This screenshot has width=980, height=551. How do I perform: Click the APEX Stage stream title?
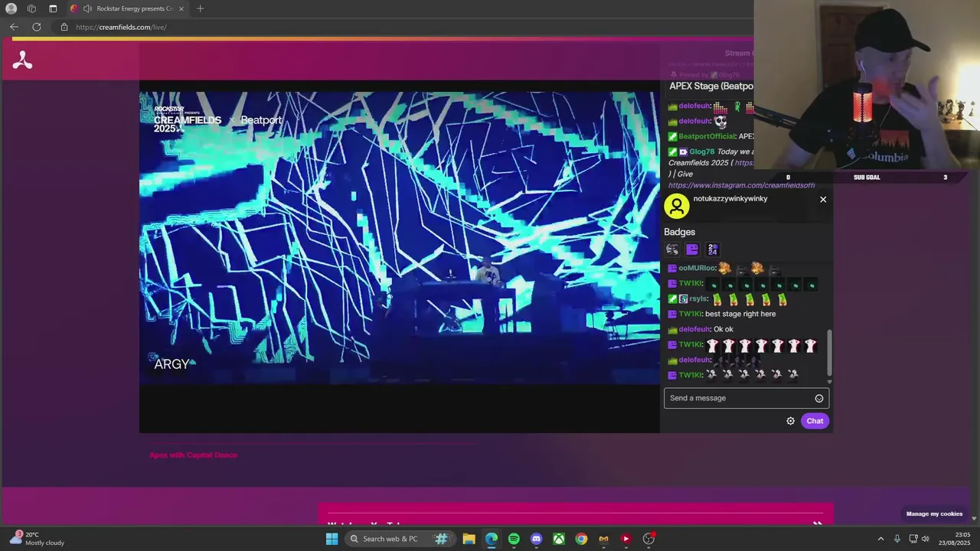point(711,86)
